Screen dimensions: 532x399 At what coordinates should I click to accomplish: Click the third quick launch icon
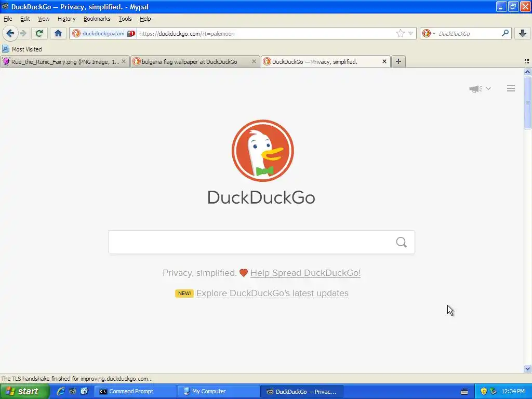click(x=84, y=391)
